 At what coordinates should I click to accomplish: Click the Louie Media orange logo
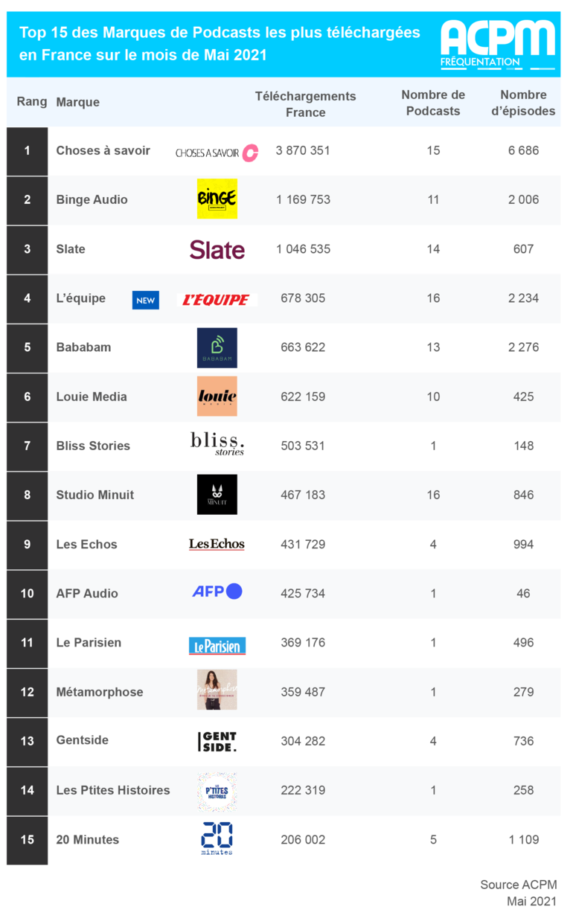(217, 397)
